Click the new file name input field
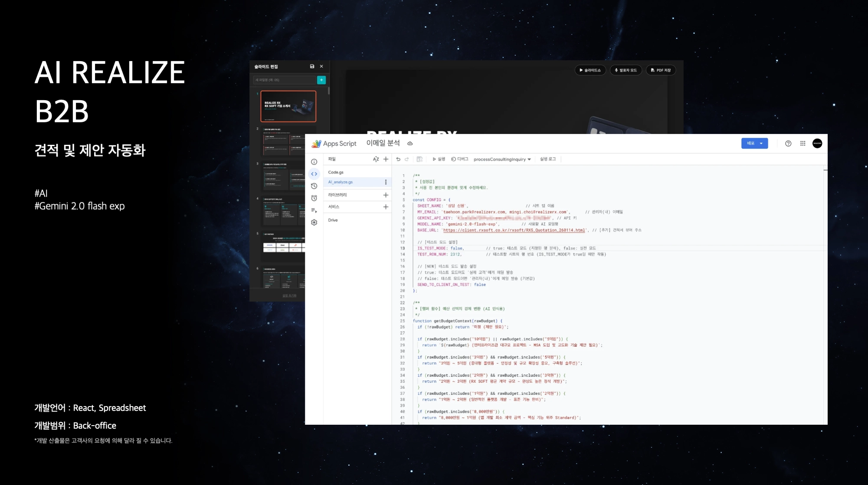 tap(284, 80)
